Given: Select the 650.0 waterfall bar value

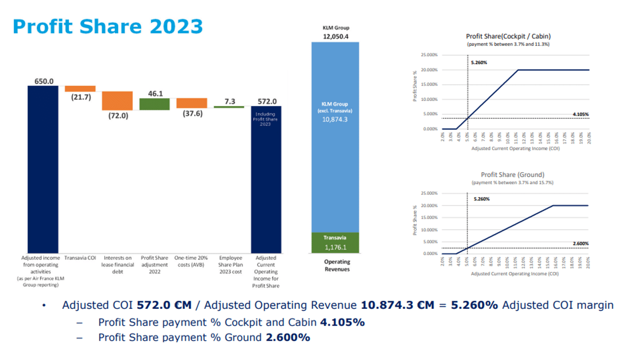Looking at the screenshot, I should pos(44,81).
